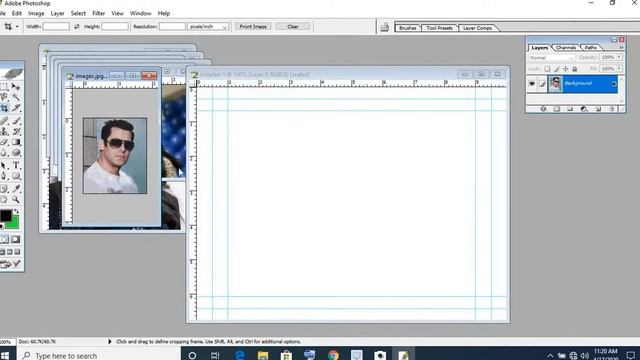Select the Rectangle shape tool

(16, 176)
